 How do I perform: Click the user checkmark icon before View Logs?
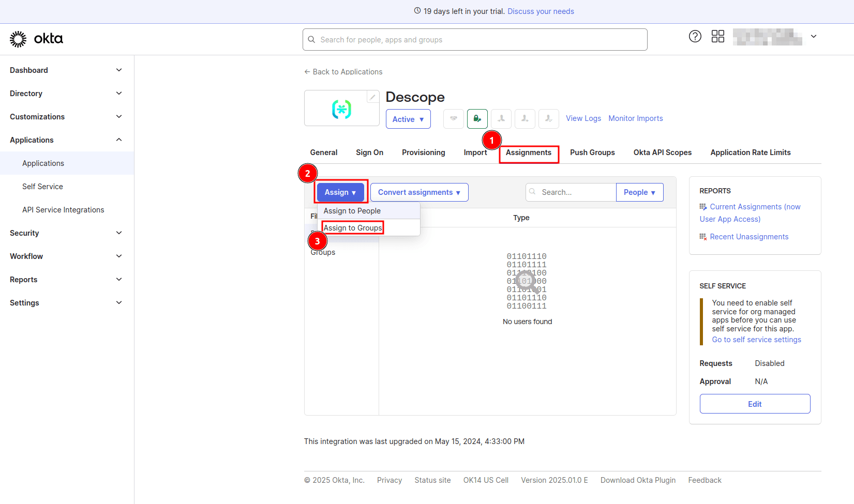point(548,119)
